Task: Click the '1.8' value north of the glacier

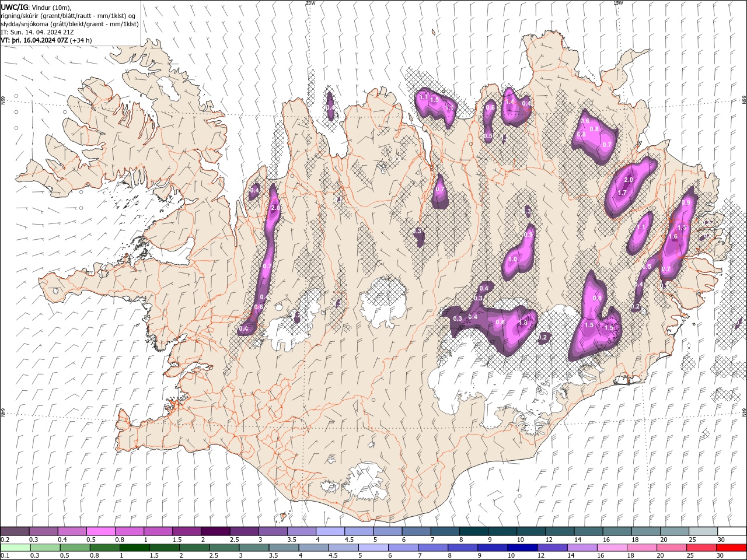Action: (523, 323)
